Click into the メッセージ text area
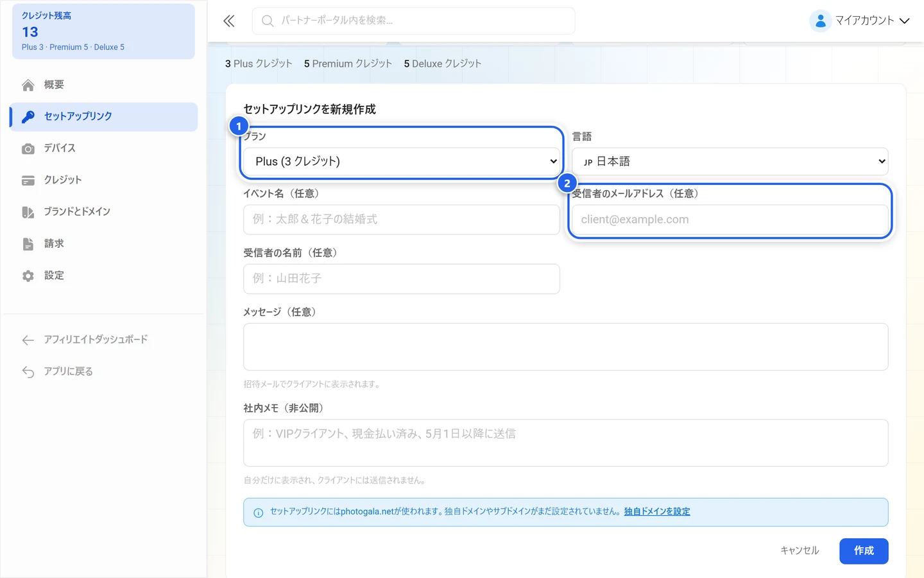 (x=566, y=347)
